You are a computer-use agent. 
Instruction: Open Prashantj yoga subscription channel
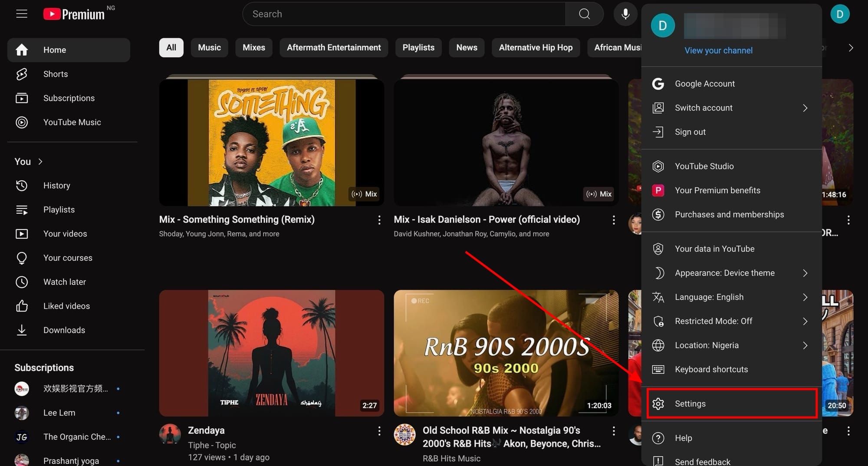[x=69, y=459]
